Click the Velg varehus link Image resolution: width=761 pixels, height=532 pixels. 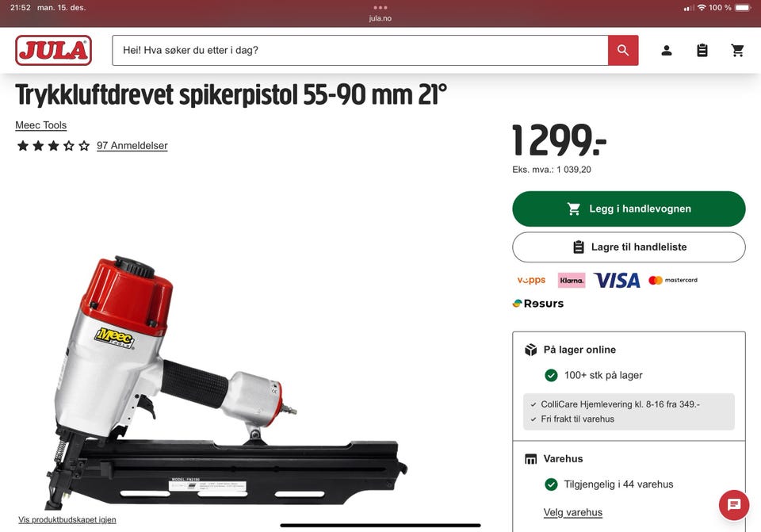coord(572,513)
